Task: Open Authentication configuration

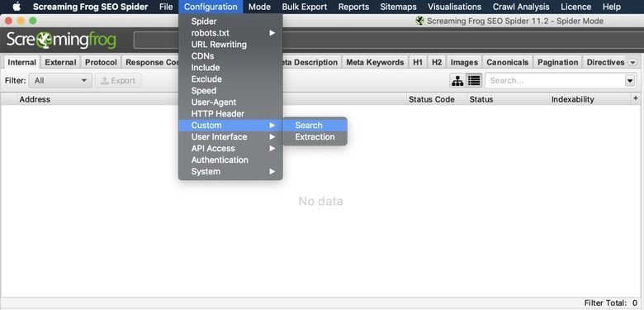Action: pos(230,160)
